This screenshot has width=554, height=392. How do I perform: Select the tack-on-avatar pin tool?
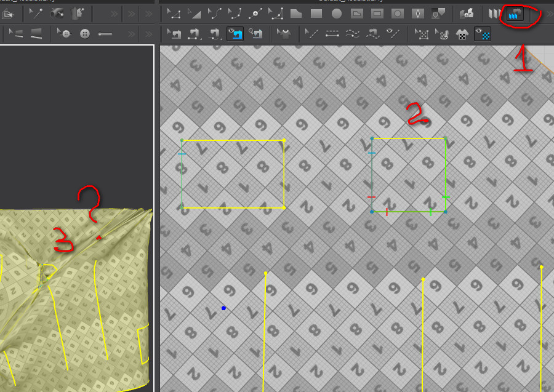tap(56, 14)
